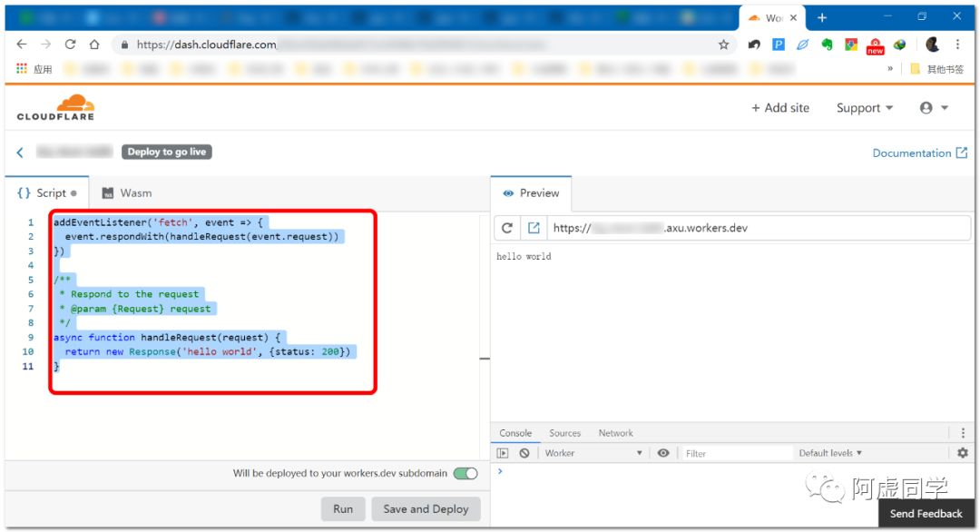The height and width of the screenshot is (532, 980).
Task: Click the browser forward arrow
Action: (45, 44)
